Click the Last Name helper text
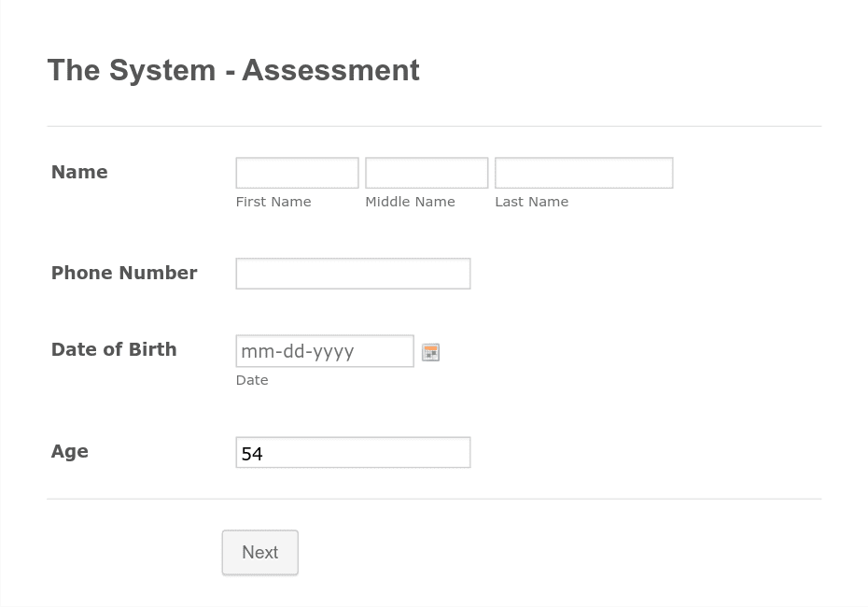The width and height of the screenshot is (868, 607). (530, 201)
